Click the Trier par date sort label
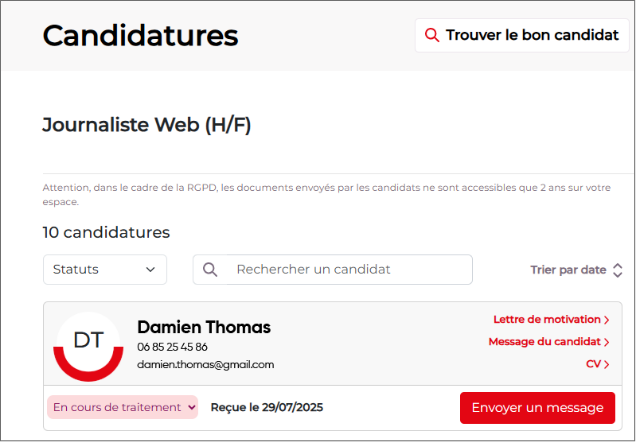This screenshot has height=442, width=636. [x=568, y=270]
